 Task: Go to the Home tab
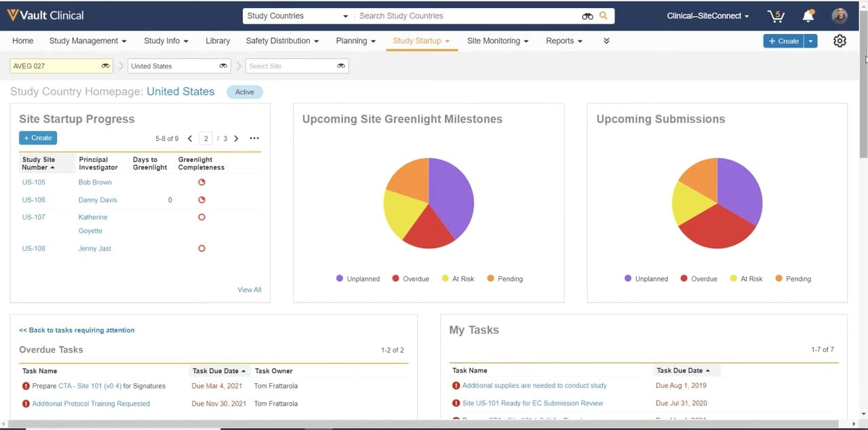(22, 41)
